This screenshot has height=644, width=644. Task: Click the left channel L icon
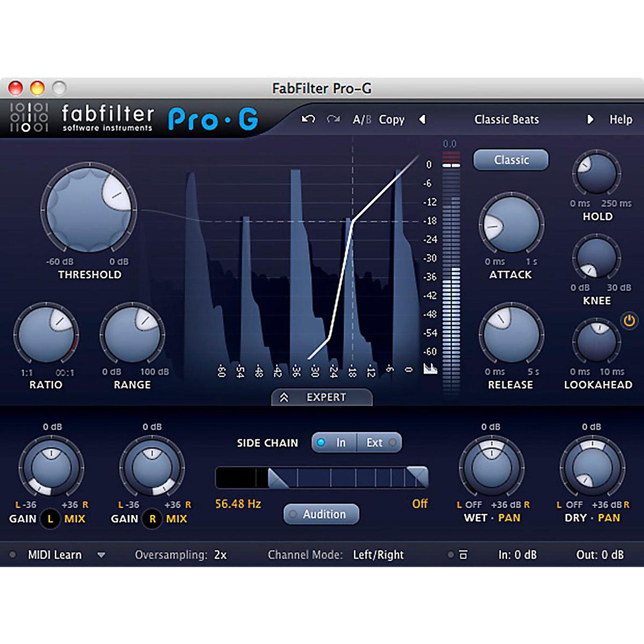click(50, 519)
